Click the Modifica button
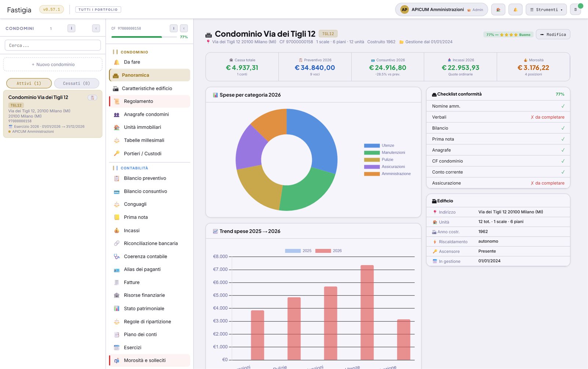Viewport: 588px width, 369px height. [x=553, y=35]
